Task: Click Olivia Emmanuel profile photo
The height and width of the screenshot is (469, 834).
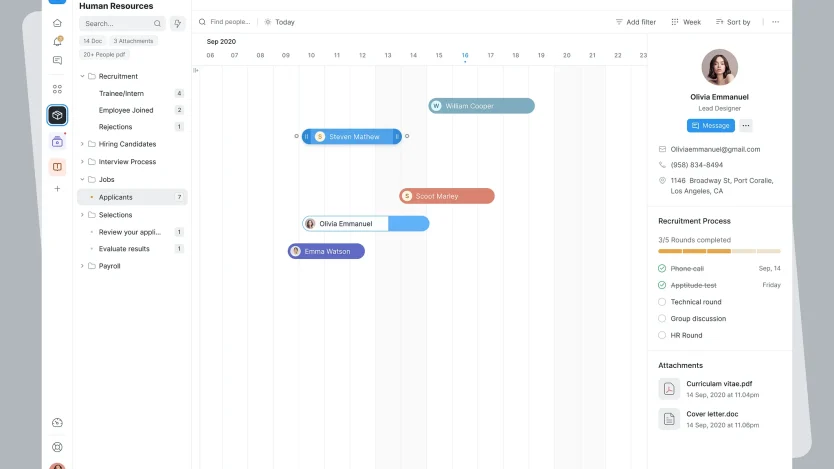Action: (x=719, y=68)
